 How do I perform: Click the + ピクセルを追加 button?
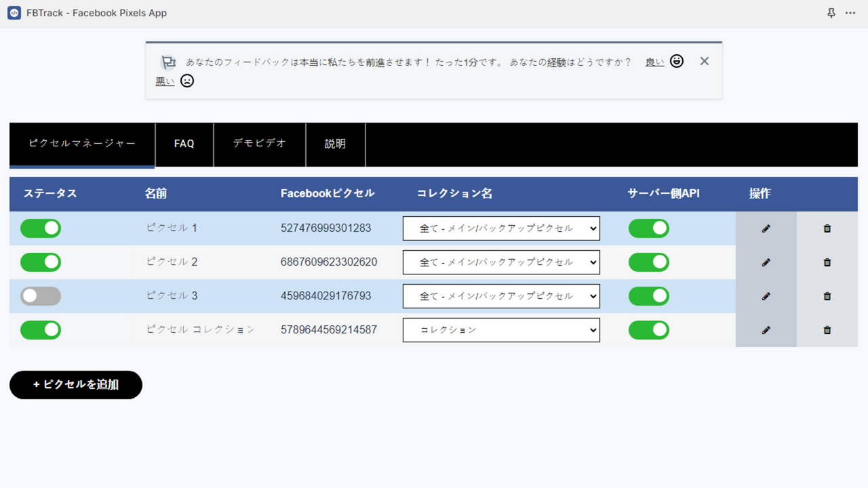[x=76, y=385]
